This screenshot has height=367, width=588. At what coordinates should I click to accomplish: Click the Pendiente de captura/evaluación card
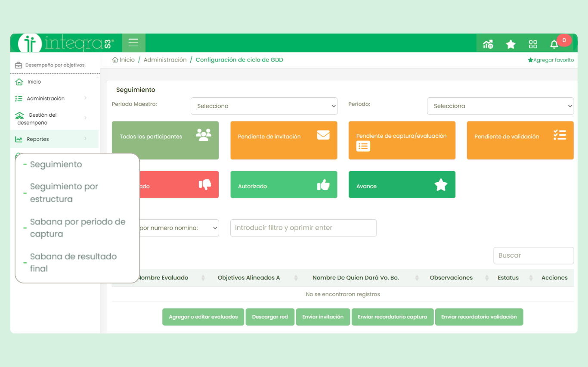402,140
